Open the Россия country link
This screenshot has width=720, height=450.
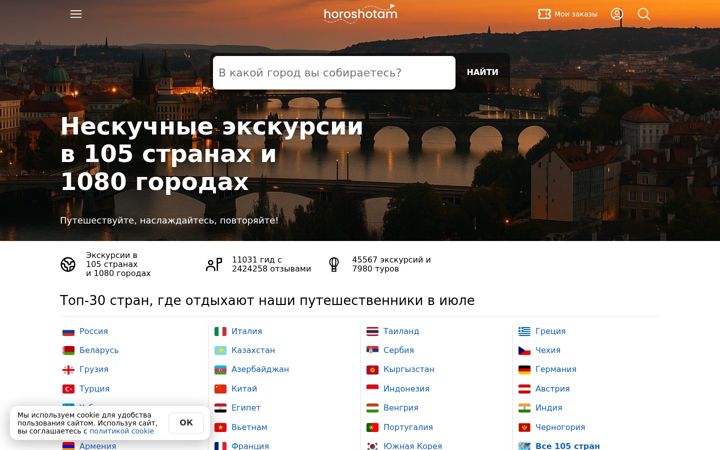[94, 331]
